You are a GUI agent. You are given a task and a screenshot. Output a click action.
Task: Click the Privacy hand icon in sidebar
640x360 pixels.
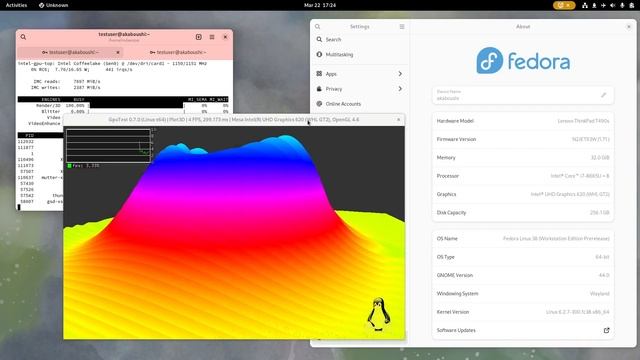[319, 89]
